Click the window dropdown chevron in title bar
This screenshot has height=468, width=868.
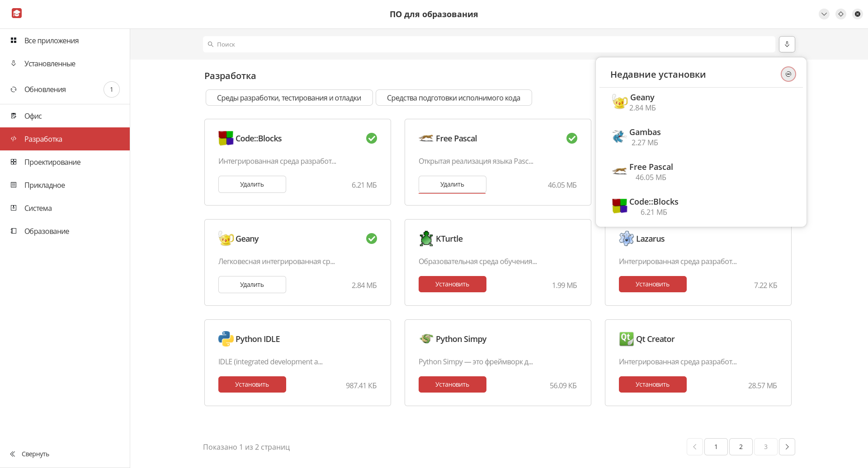[824, 14]
